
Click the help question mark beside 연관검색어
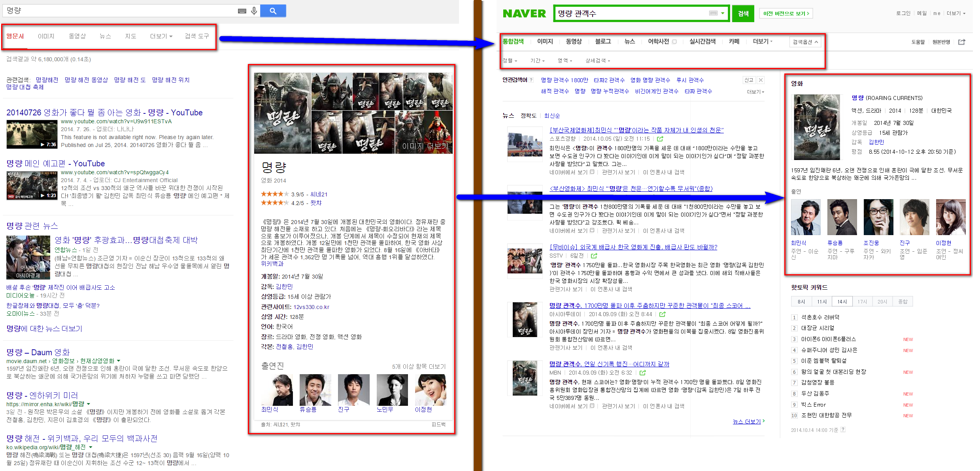point(531,80)
